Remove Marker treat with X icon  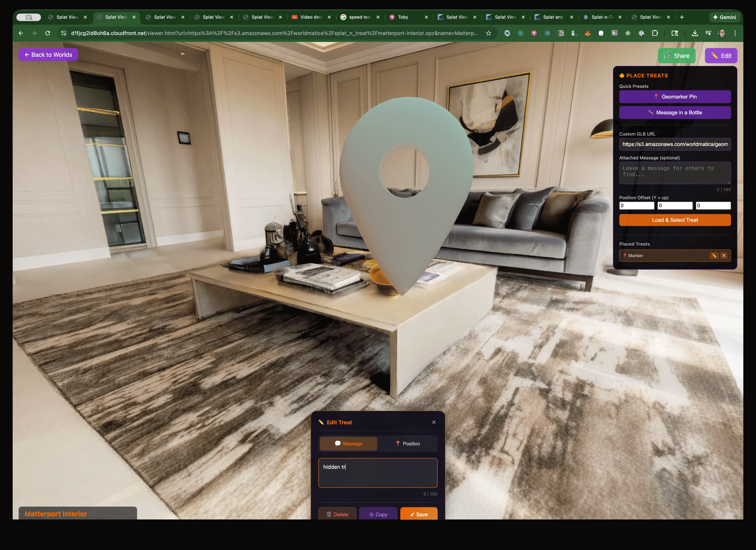(724, 256)
